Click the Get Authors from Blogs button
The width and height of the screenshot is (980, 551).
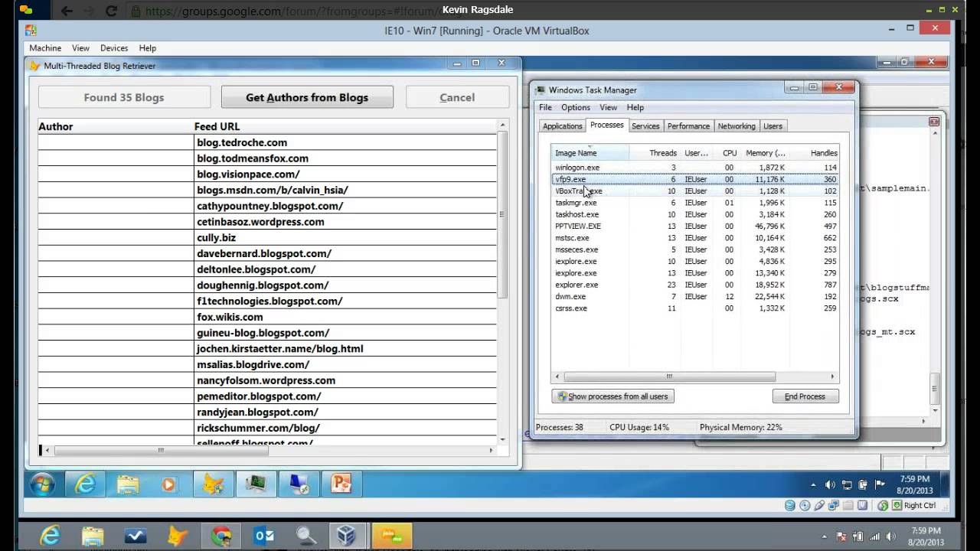[x=307, y=97]
